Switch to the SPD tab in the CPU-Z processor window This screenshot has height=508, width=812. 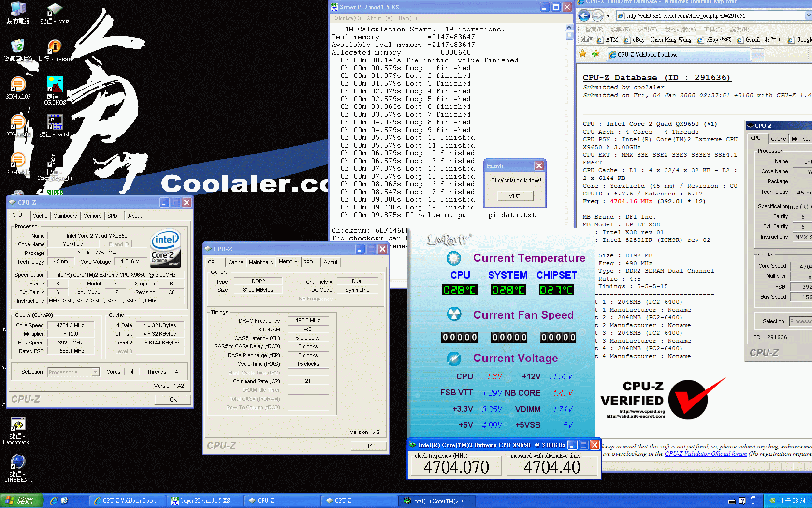tap(112, 216)
